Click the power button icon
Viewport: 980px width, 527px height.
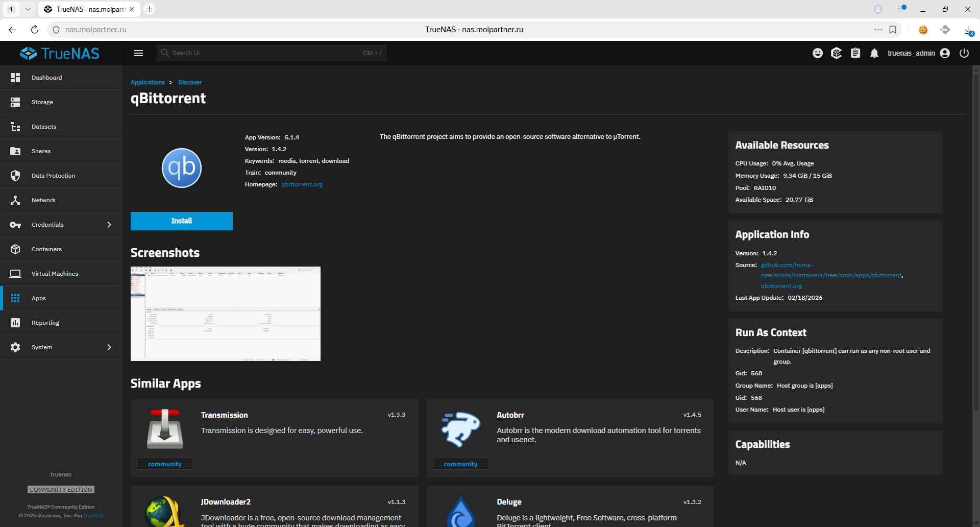click(x=964, y=53)
